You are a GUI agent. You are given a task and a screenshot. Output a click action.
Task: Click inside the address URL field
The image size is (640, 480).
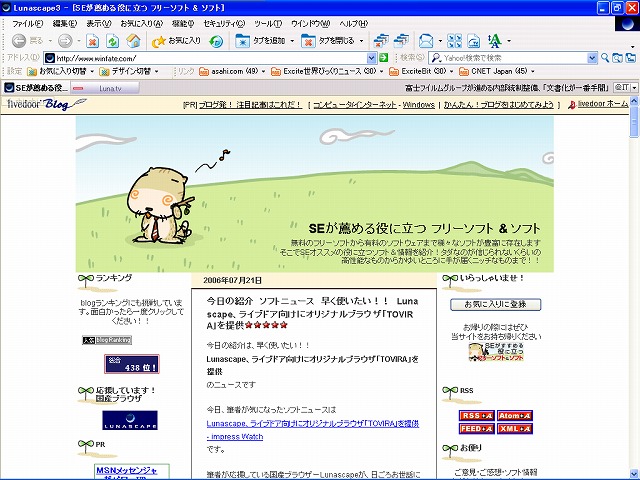click(x=210, y=58)
